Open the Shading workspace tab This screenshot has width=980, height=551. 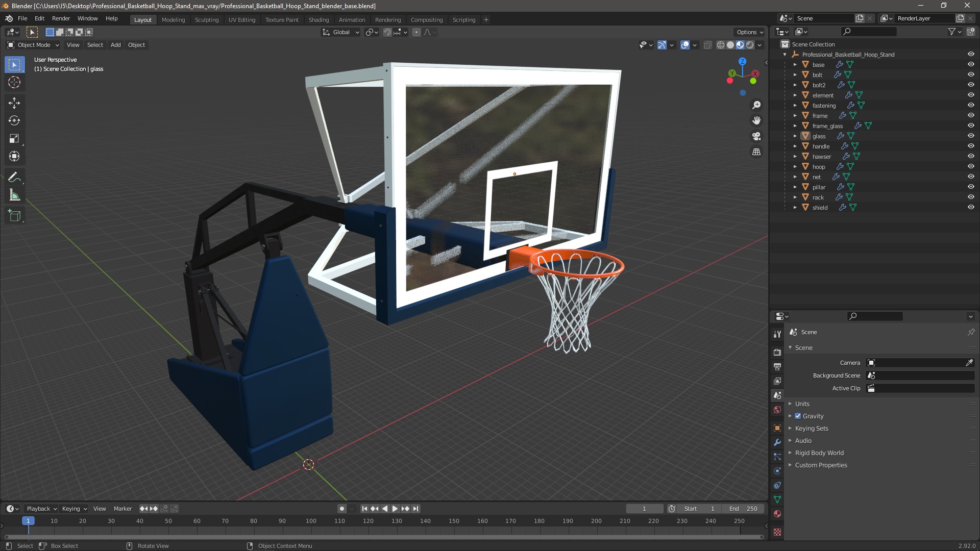317,19
